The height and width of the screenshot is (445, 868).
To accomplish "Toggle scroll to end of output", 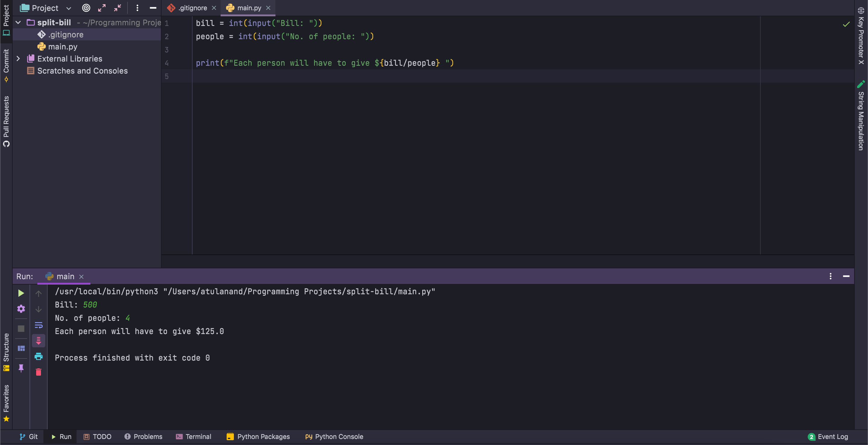I will (38, 340).
